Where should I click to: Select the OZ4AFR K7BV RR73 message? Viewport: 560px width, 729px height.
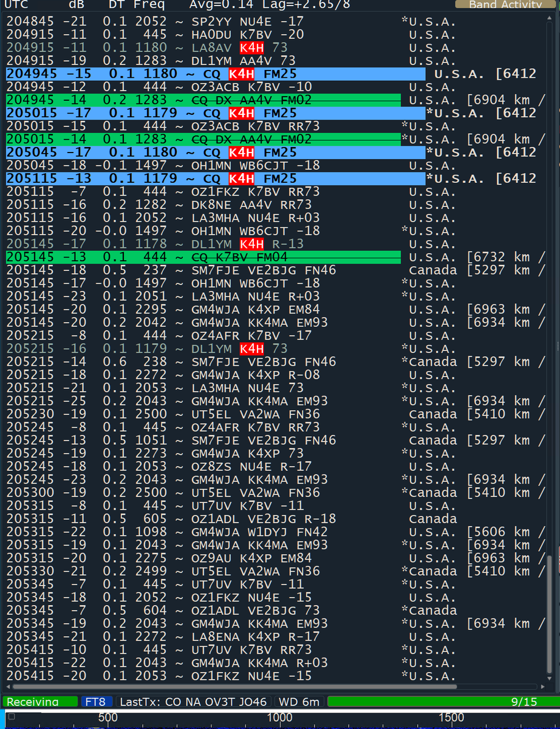(x=256, y=427)
